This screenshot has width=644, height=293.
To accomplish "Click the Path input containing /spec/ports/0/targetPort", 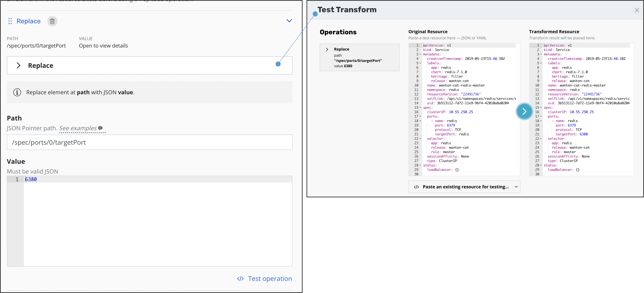I will (150, 142).
